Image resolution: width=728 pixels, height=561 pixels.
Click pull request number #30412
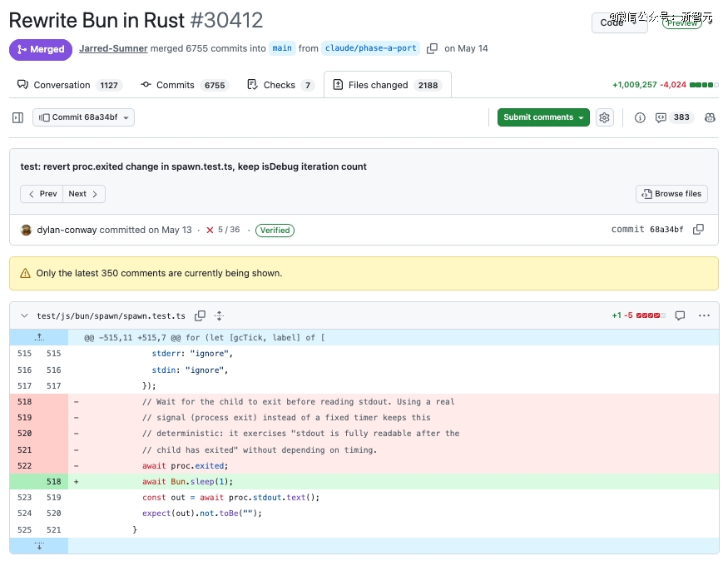click(x=226, y=21)
